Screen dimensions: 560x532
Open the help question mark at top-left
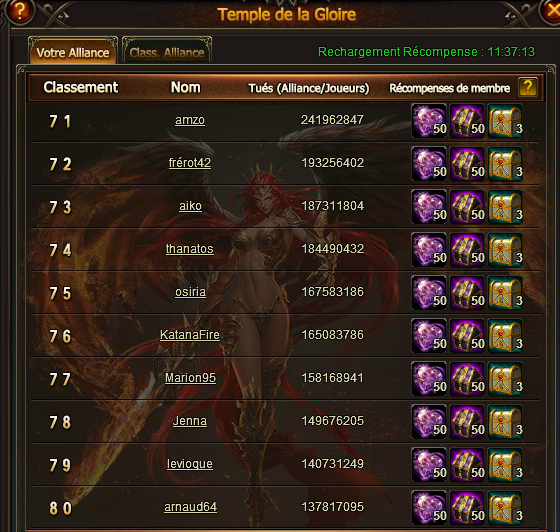pyautogui.click(x=20, y=11)
